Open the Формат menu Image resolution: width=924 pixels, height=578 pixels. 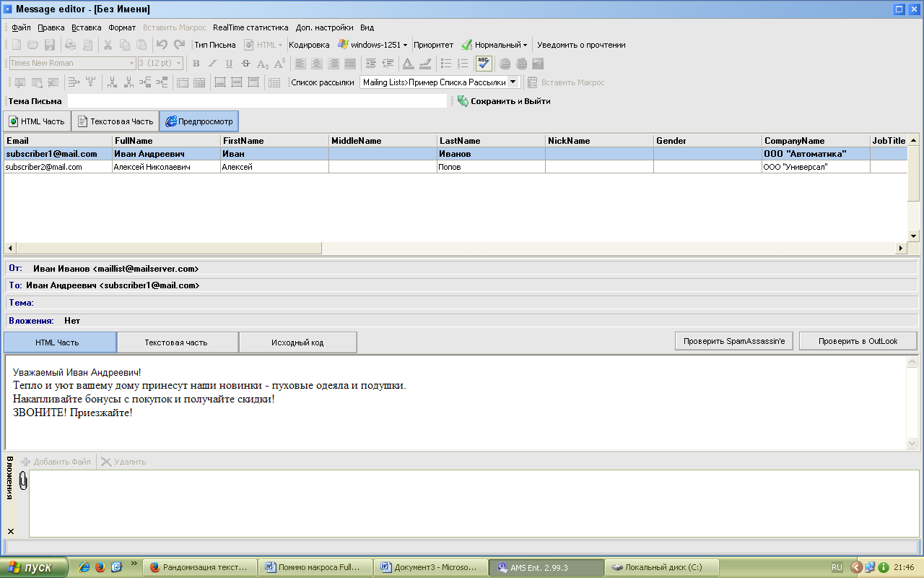pyautogui.click(x=122, y=27)
